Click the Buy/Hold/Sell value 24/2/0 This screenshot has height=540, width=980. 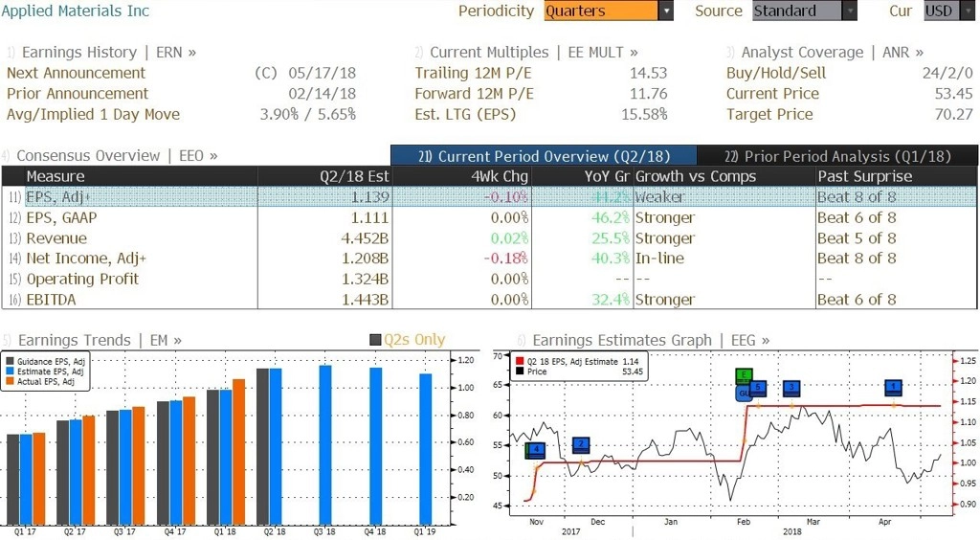click(x=947, y=73)
